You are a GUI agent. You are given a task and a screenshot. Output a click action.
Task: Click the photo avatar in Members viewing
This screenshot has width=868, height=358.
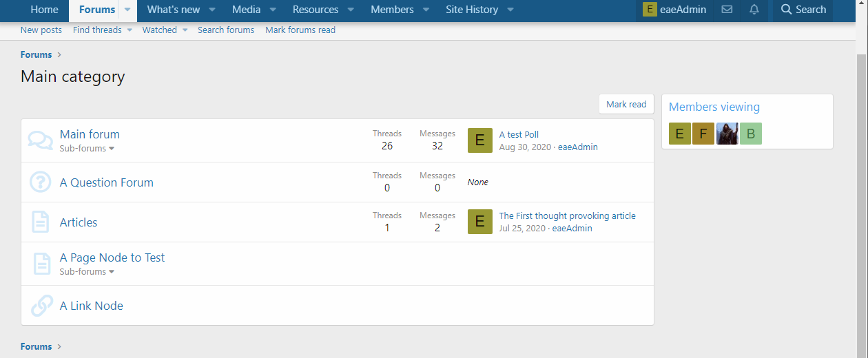click(727, 134)
